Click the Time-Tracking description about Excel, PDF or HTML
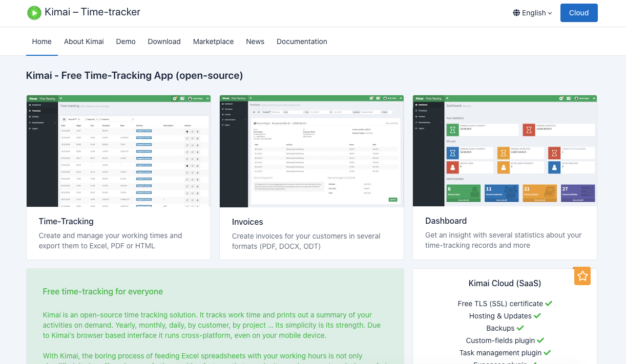Screen dimensions: 626x364 pyautogui.click(x=111, y=241)
